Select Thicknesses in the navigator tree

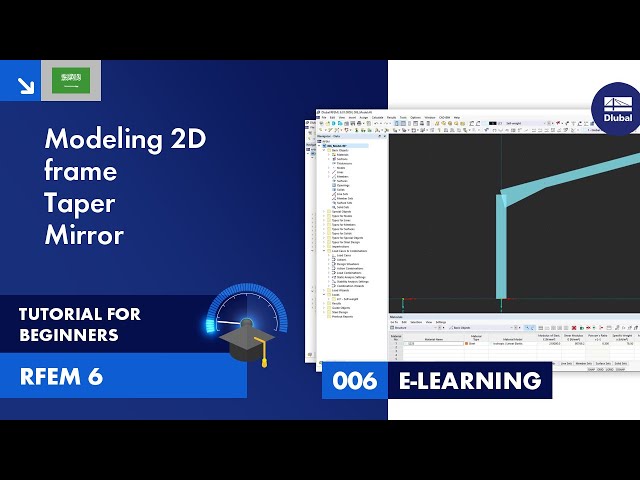[344, 163]
